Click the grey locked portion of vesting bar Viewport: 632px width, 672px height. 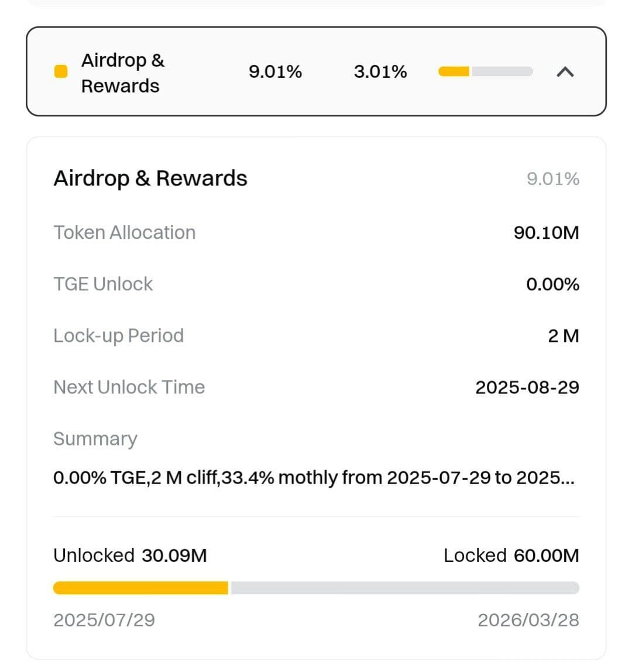click(404, 588)
